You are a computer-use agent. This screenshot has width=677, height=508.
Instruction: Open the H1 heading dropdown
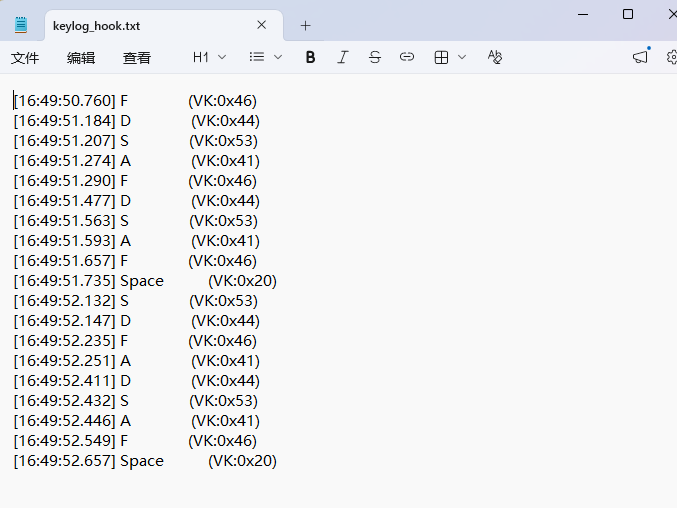tap(209, 57)
